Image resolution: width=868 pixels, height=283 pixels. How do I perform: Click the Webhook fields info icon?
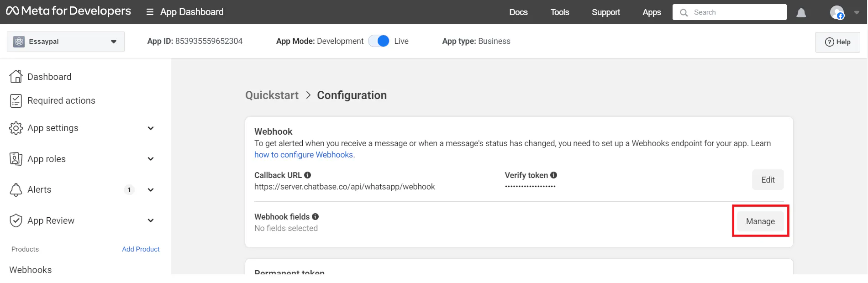(316, 217)
